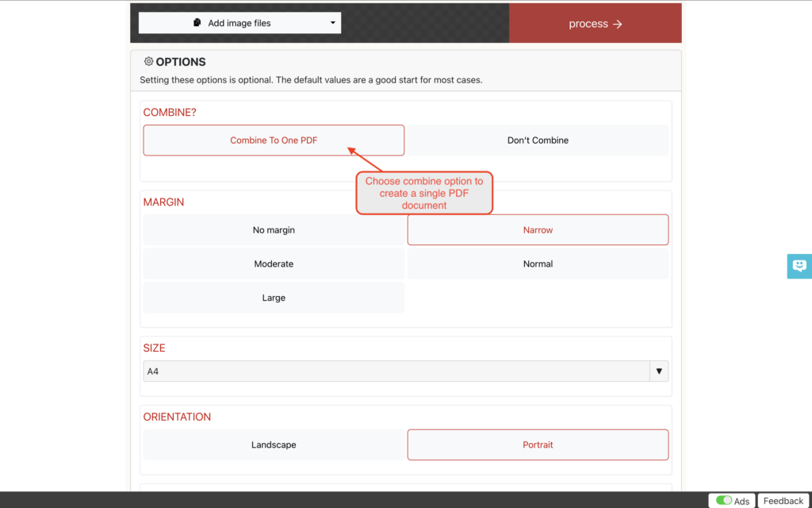Click the OPTIONS heading text
812x508 pixels.
point(181,62)
